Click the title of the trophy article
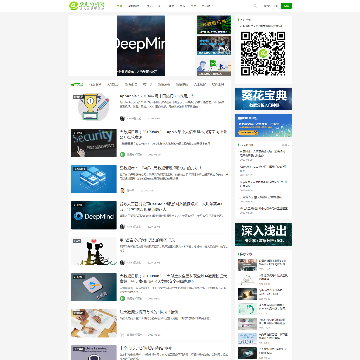Viewport: 360px width, 360px height. click(x=157, y=96)
